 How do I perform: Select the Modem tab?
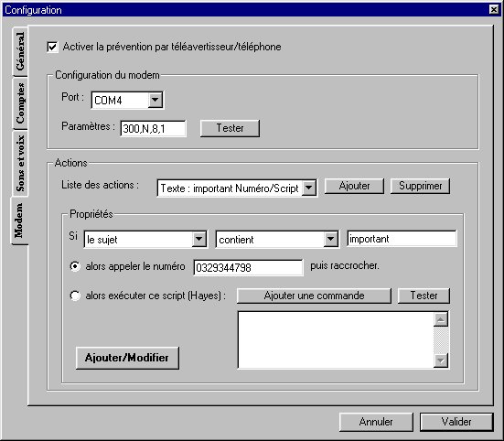pos(18,220)
